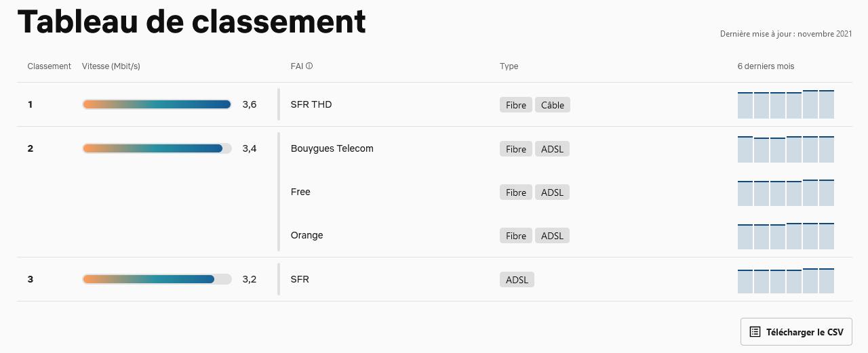The height and width of the screenshot is (353, 868).
Task: Click the Bouygues Telecom provider name
Action: [332, 148]
